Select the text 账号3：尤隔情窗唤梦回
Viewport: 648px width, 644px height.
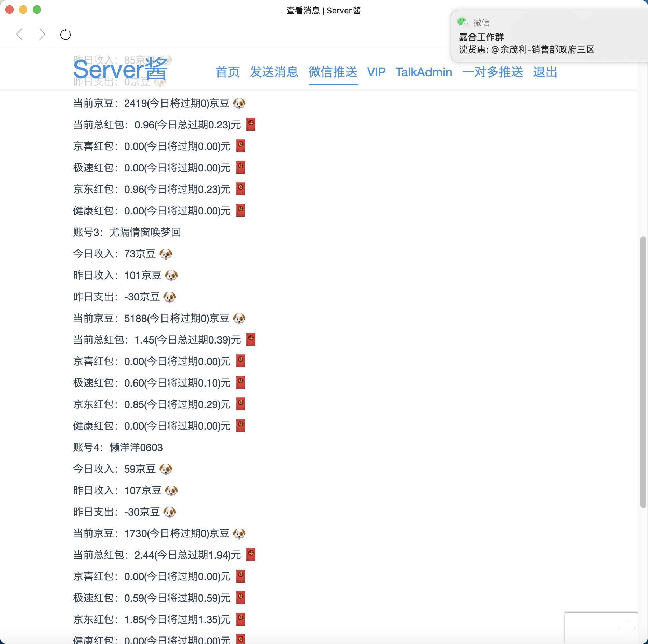point(127,232)
